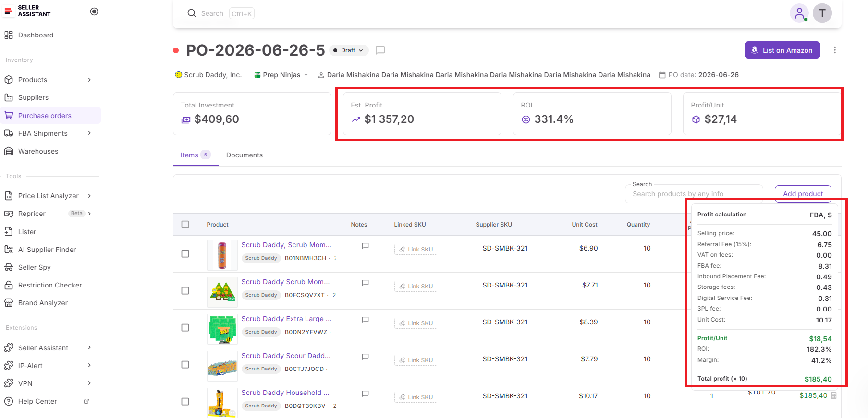Image resolution: width=868 pixels, height=418 pixels.
Task: Open Purchase orders in sidebar
Action: click(x=50, y=116)
